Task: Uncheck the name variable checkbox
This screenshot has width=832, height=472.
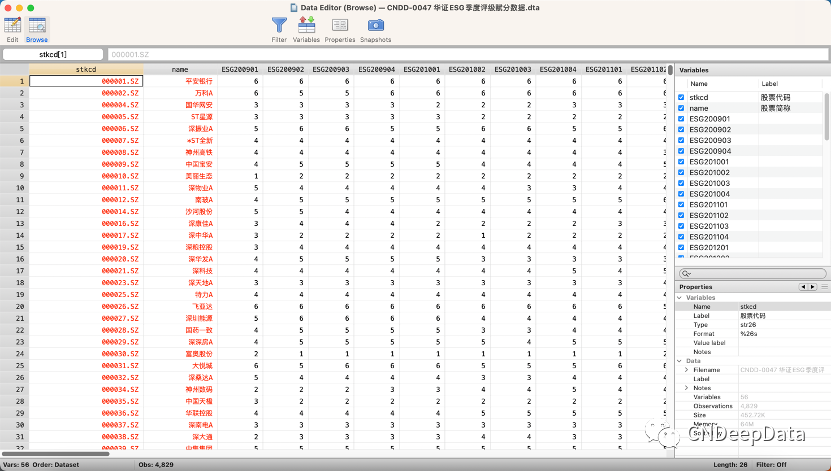Action: [x=681, y=108]
